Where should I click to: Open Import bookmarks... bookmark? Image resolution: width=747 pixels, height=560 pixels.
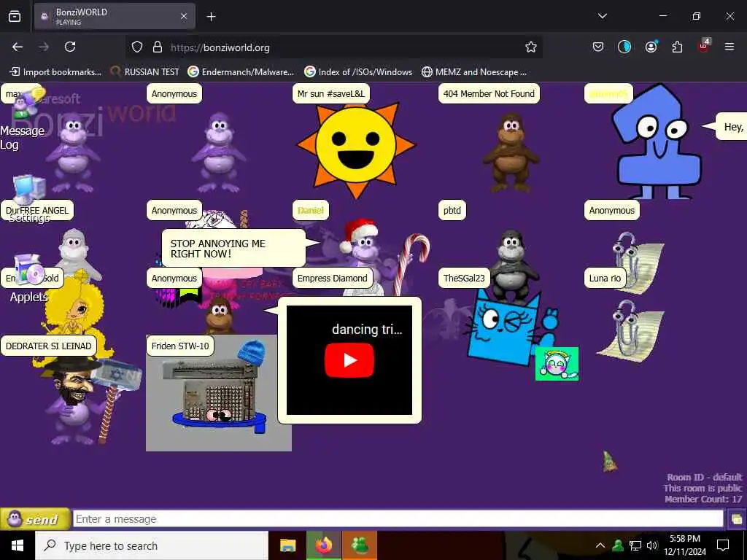click(55, 72)
